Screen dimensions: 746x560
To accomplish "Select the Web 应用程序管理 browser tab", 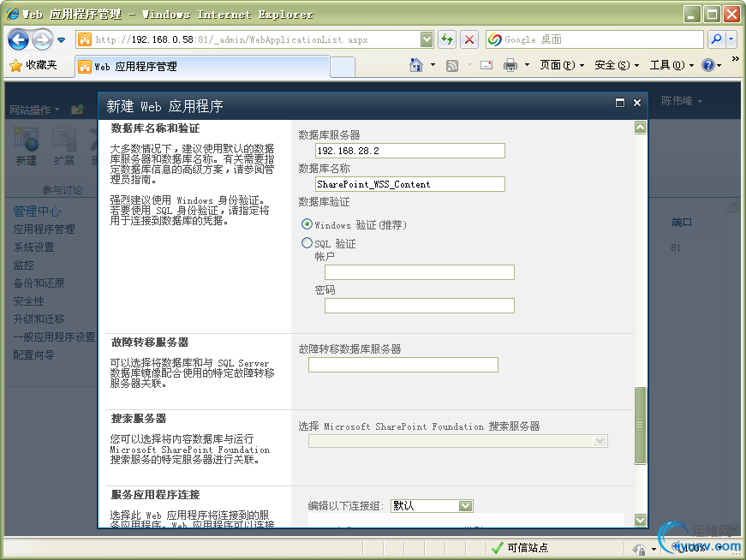I will point(202,67).
